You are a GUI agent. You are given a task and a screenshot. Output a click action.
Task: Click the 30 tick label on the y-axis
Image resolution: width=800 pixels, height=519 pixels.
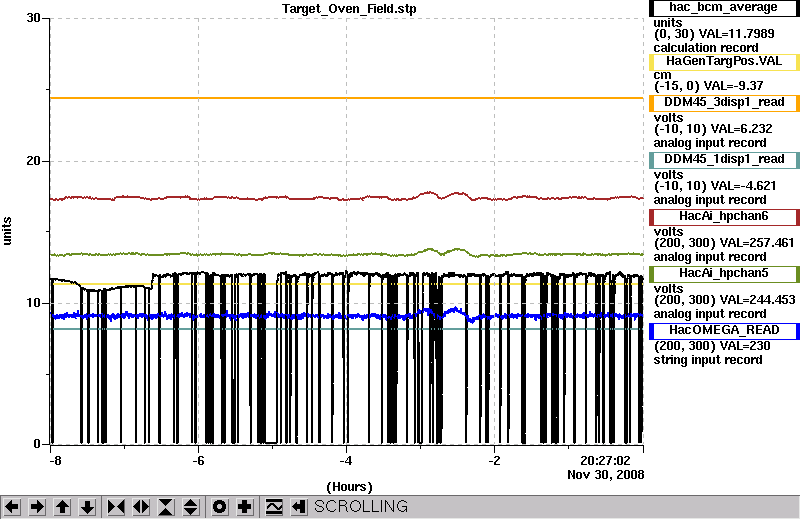(x=33, y=18)
